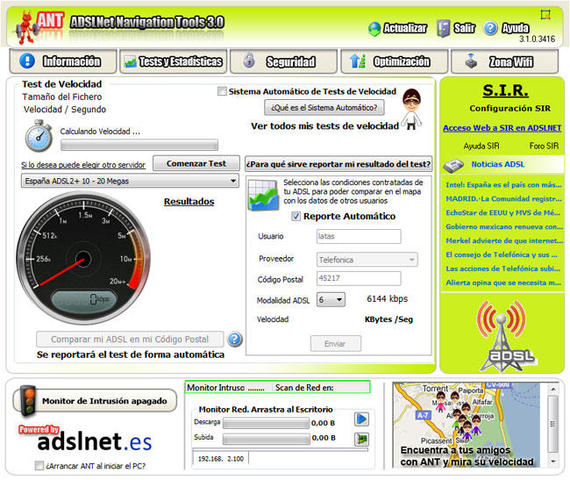This screenshot has height=480, width=570.
Task: Click Comparar mi ADSL en mi Código Postal
Action: pos(130,339)
